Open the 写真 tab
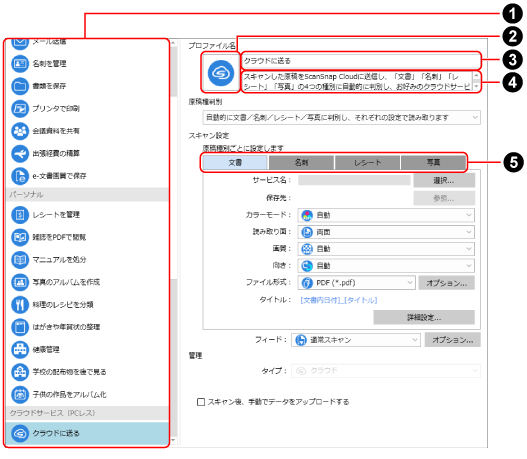 pyautogui.click(x=433, y=163)
